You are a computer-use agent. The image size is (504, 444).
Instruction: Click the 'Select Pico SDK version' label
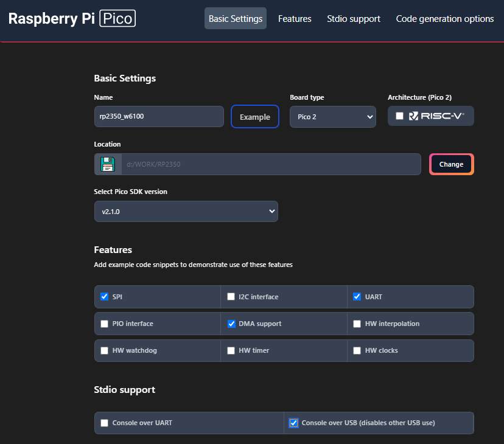click(x=130, y=192)
